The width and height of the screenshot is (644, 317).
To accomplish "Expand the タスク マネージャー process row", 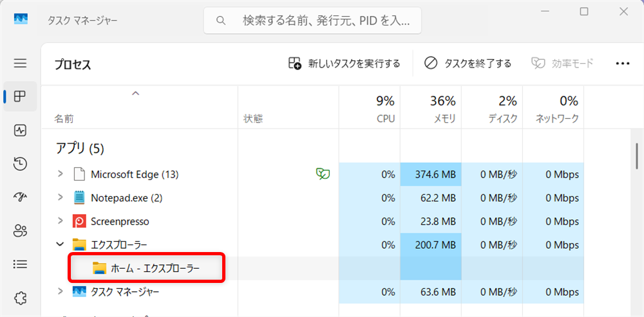I will 61,291.
